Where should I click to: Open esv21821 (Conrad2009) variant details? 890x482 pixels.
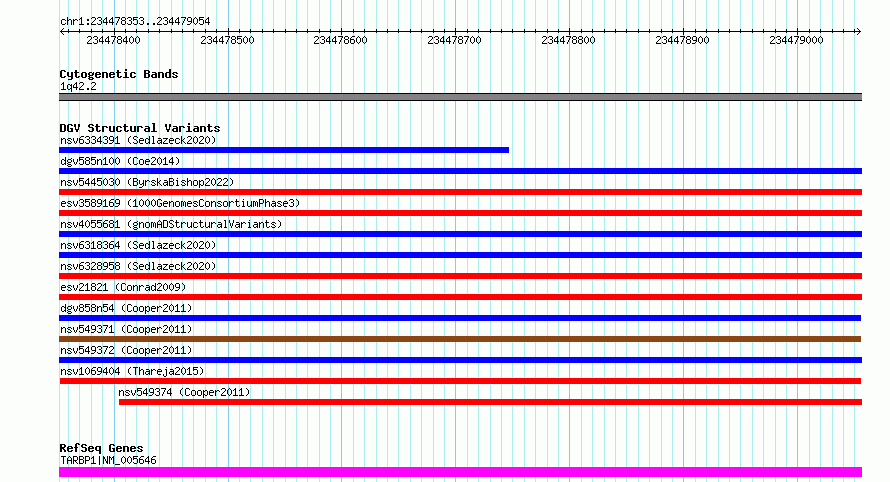click(x=123, y=287)
